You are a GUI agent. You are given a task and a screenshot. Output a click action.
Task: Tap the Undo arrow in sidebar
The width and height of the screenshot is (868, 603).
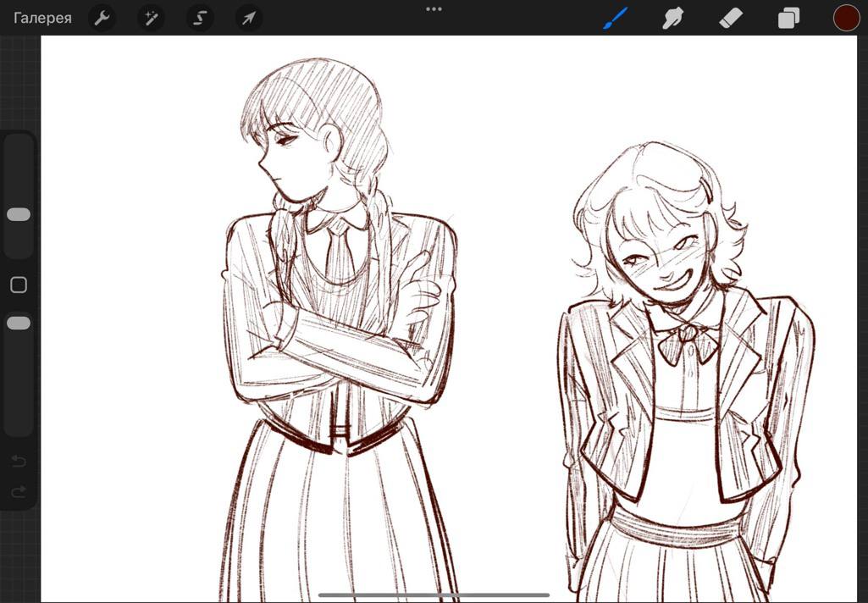click(x=19, y=461)
